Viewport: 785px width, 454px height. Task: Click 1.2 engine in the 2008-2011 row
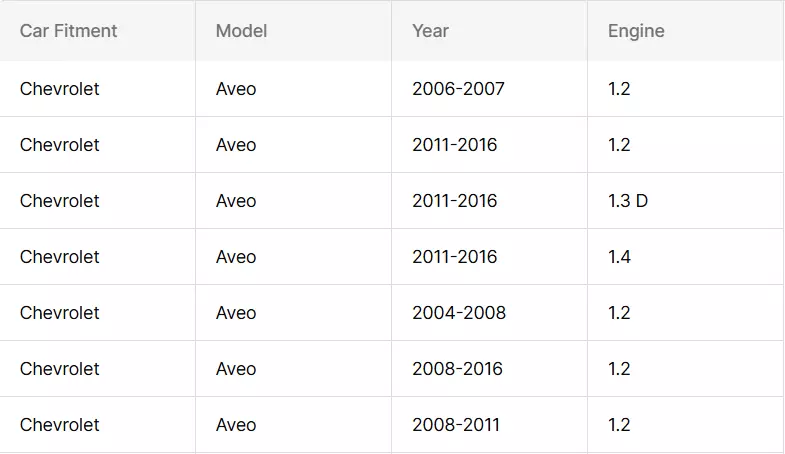click(619, 425)
